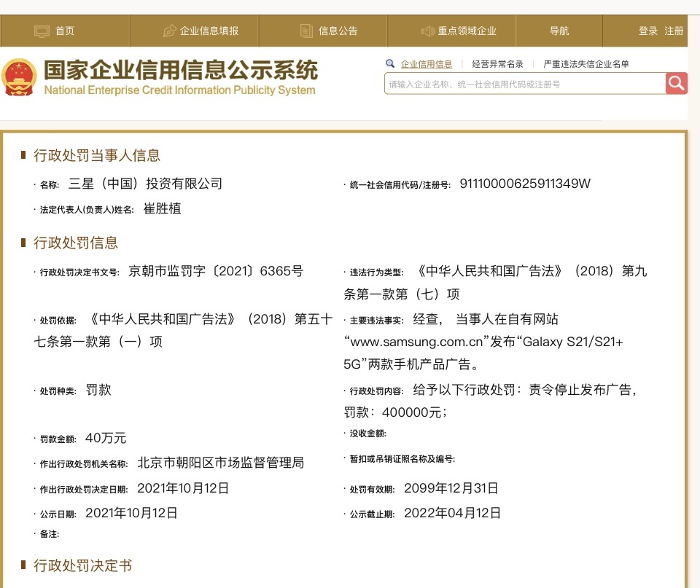
Task: Click the enterprise name search input field
Action: [x=525, y=83]
